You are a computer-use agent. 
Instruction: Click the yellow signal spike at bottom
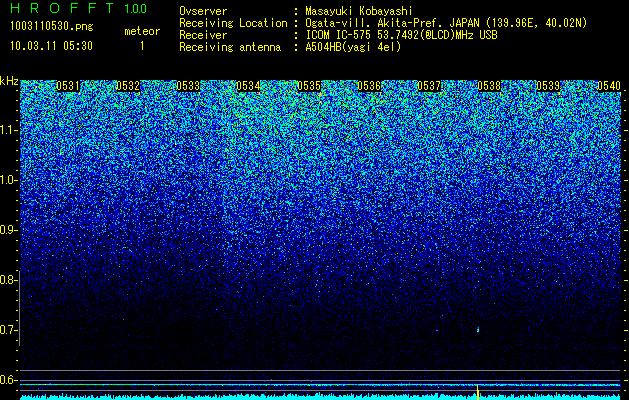(x=478, y=392)
